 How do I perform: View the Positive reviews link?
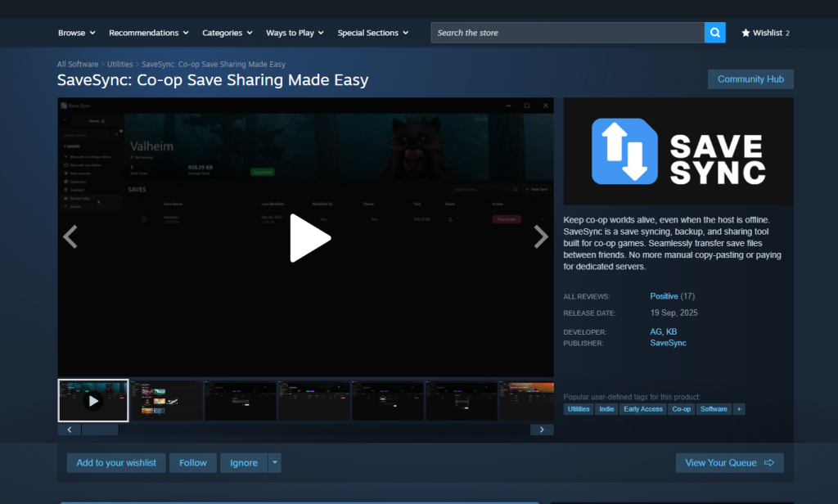pos(664,295)
